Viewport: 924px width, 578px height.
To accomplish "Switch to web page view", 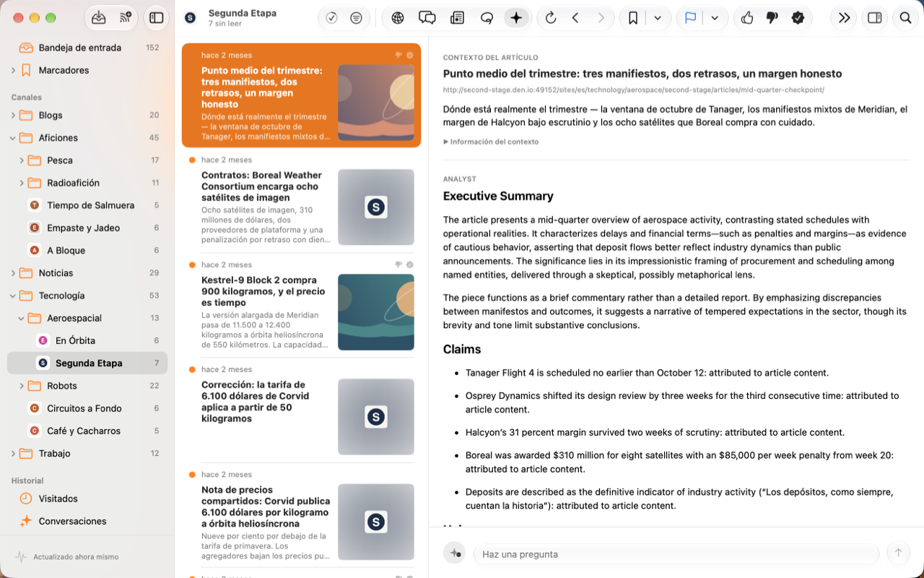I will pos(398,18).
